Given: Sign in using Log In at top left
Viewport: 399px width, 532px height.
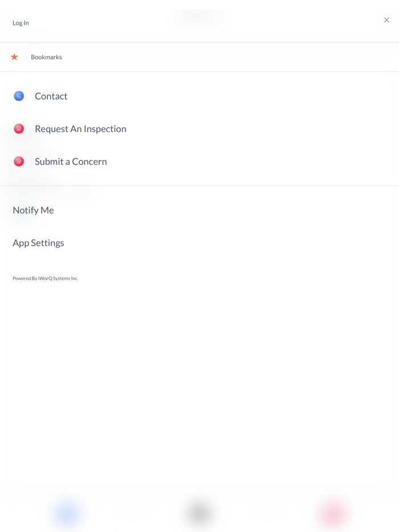Looking at the screenshot, I should pos(21,23).
